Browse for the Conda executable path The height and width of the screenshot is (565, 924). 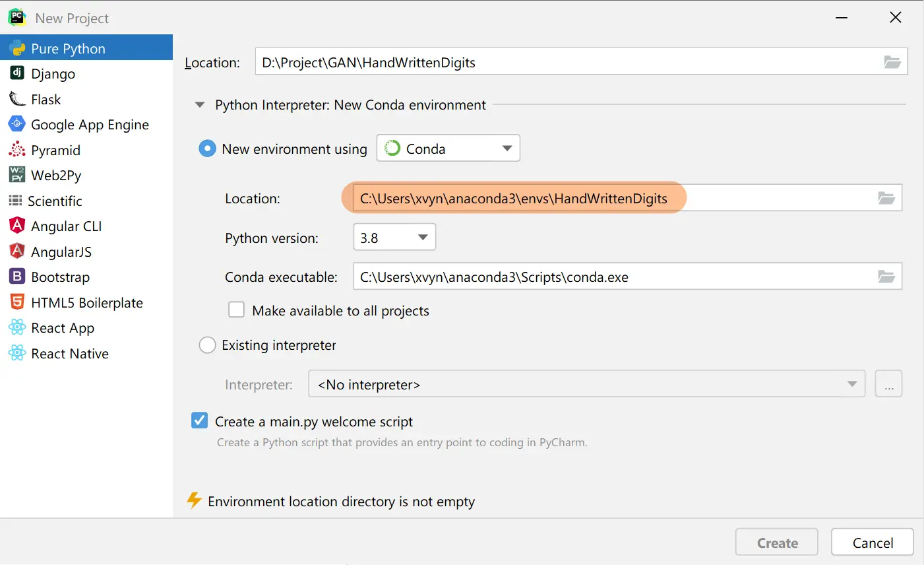886,277
